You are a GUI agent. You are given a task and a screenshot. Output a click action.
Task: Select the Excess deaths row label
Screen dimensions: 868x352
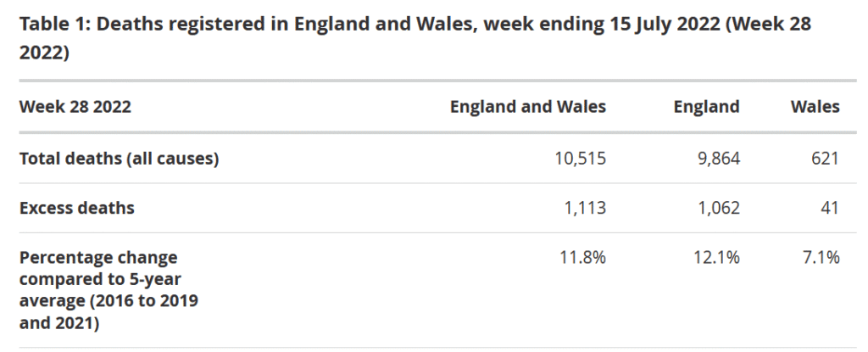[x=77, y=208]
